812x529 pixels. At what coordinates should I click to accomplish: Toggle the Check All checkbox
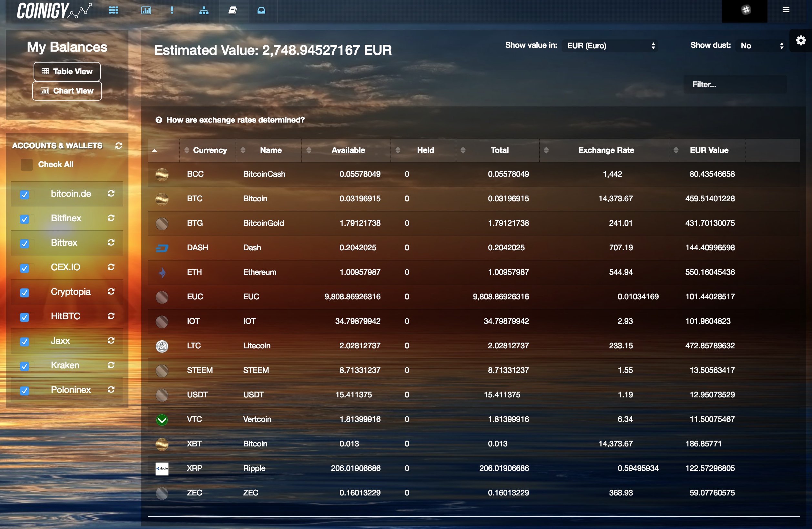[26, 165]
